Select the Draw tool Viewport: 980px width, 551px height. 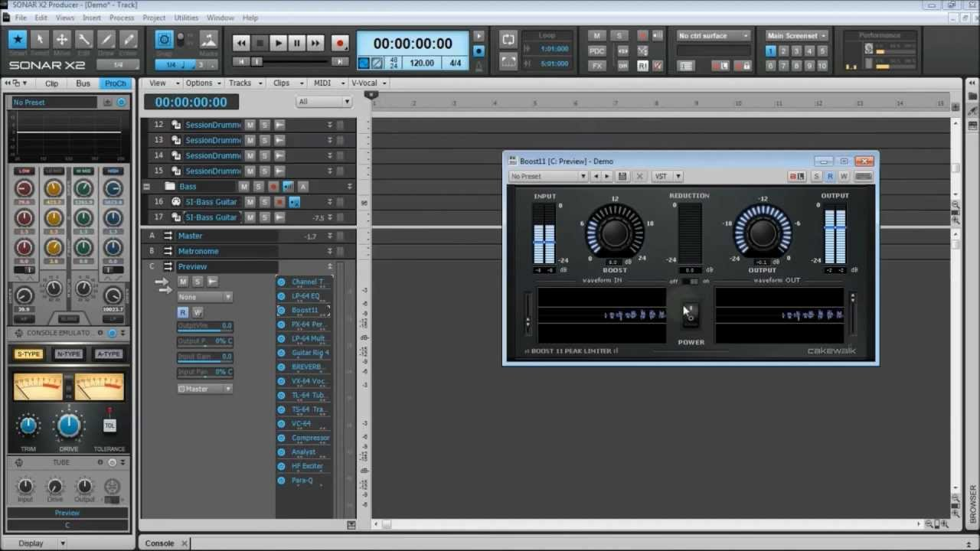click(x=106, y=40)
